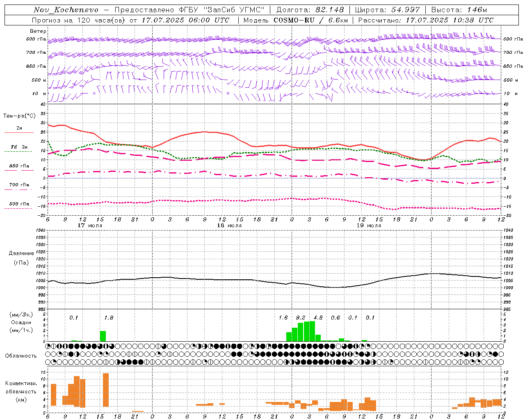The height and width of the screenshot is (420, 525).
Task: Click the Тем-ра(°C) temperature axis label
Action: [x=19, y=116]
